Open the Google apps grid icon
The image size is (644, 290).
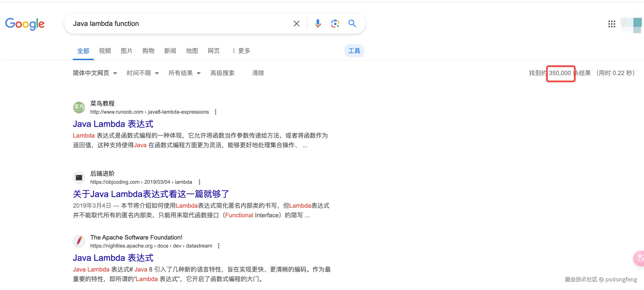click(612, 24)
